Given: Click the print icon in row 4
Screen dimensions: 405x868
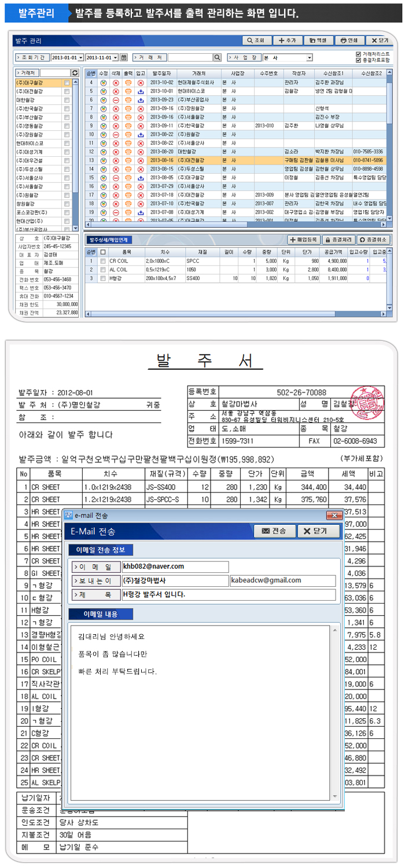Looking at the screenshot, I should pos(128,83).
